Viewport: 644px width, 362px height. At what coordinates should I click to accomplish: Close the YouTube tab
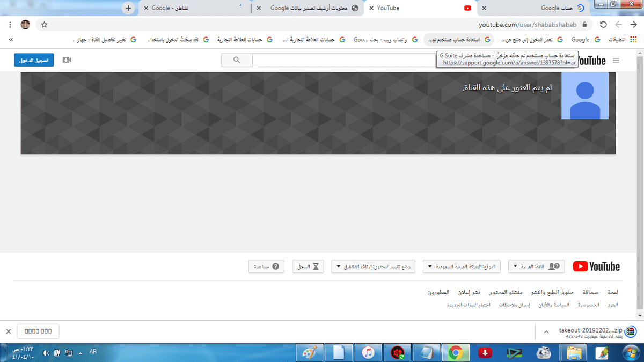click(x=371, y=8)
